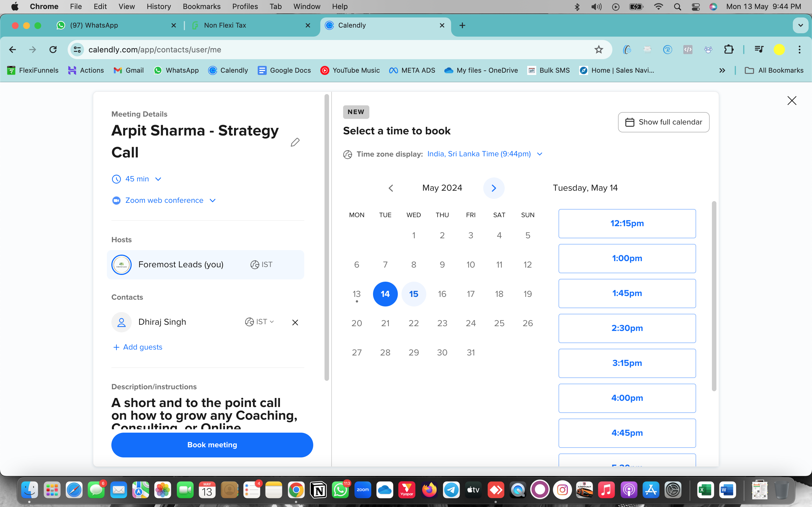This screenshot has width=812, height=507.
Task: Click the Book meeting button
Action: point(212,445)
